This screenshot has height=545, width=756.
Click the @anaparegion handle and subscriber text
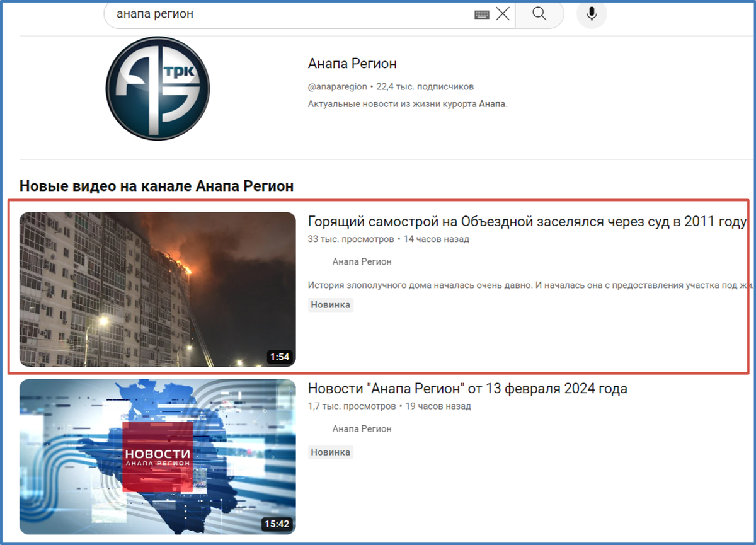[391, 87]
